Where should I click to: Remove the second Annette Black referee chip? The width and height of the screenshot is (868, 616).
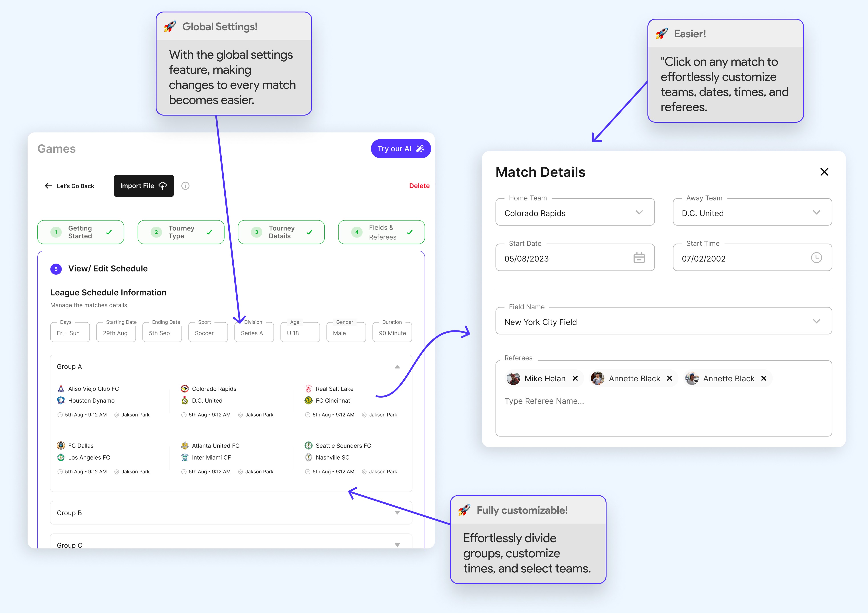pos(764,378)
